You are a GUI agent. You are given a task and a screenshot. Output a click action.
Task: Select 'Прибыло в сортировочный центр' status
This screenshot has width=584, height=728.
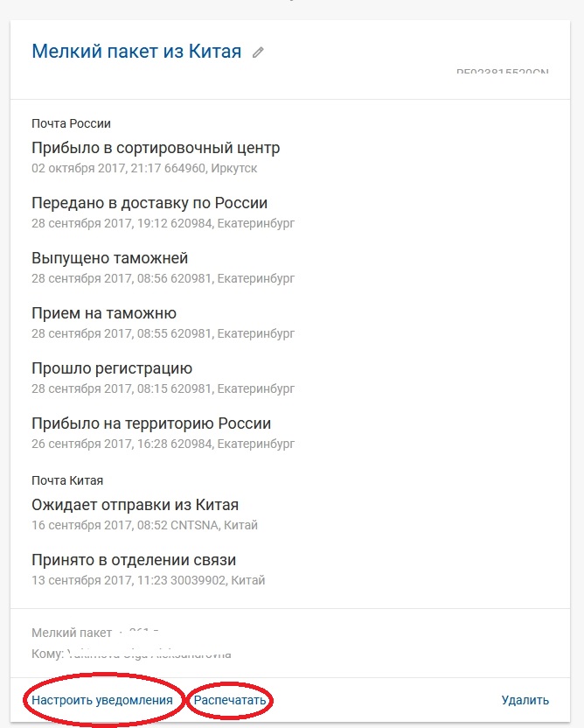click(x=156, y=148)
